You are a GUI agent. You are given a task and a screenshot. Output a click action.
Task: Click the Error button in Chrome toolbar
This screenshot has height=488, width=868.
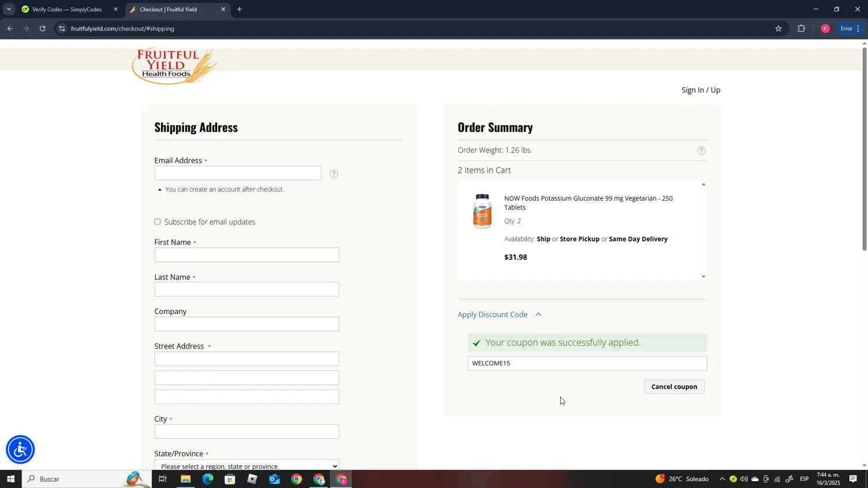coord(851,28)
